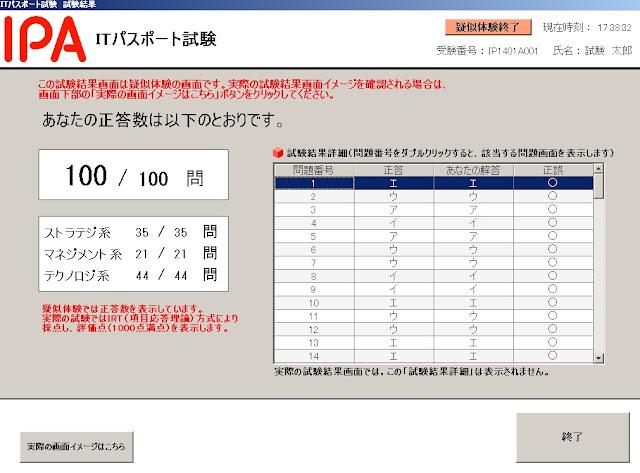Select question number 9 cell
This screenshot has width=640, height=473.
(x=313, y=289)
